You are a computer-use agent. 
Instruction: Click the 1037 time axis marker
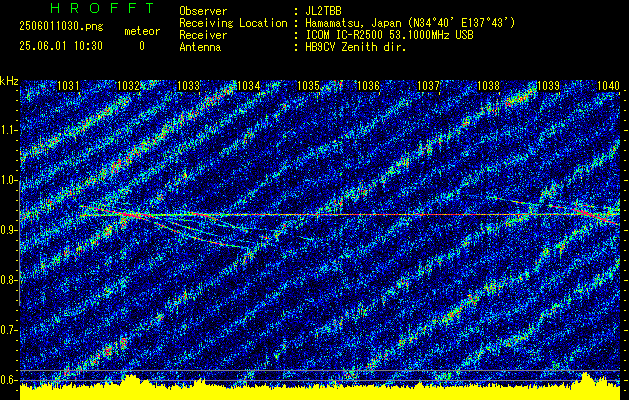428,86
